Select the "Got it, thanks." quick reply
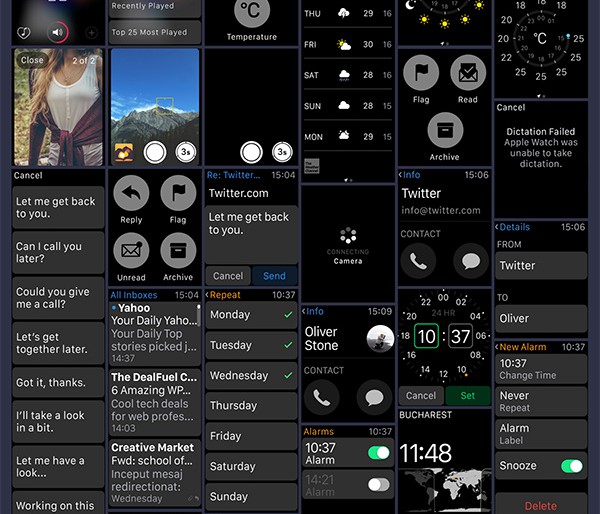Image resolution: width=600 pixels, height=514 pixels. coord(58,382)
